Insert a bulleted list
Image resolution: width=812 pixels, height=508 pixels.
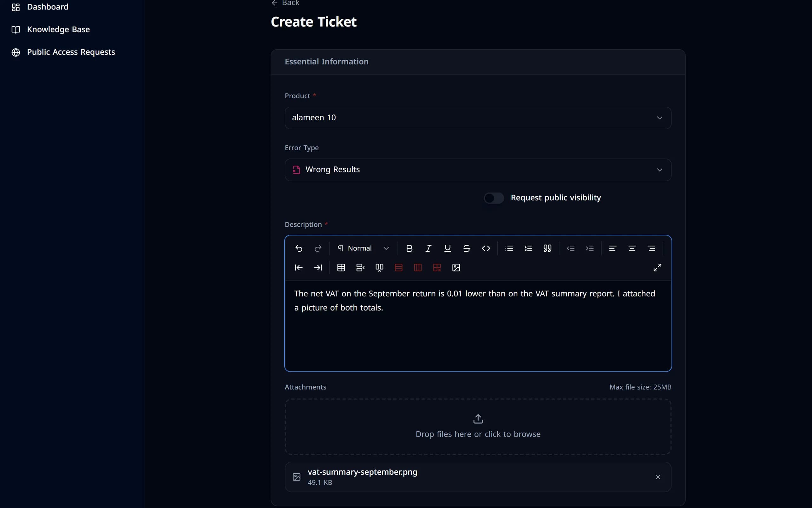click(509, 248)
